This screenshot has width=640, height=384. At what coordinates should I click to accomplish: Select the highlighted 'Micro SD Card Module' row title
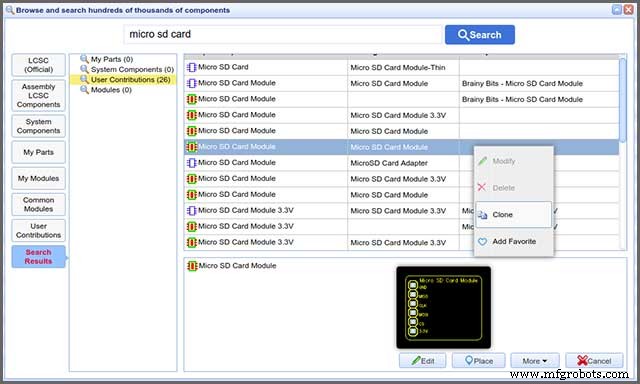click(x=237, y=147)
